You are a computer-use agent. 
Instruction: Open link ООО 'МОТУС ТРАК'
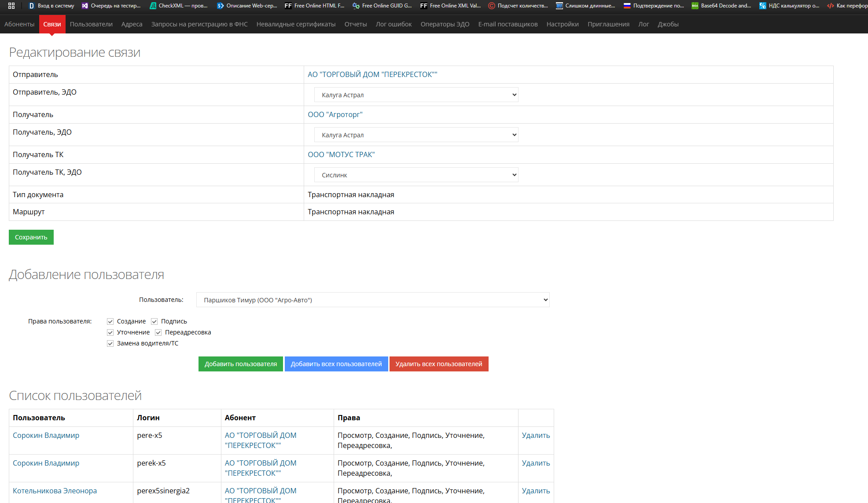(x=341, y=154)
